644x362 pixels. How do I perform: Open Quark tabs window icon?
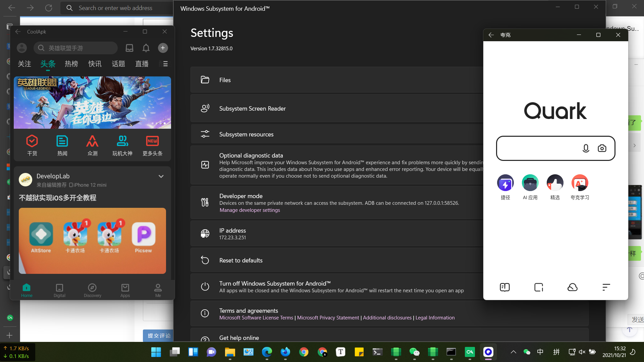tap(539, 287)
